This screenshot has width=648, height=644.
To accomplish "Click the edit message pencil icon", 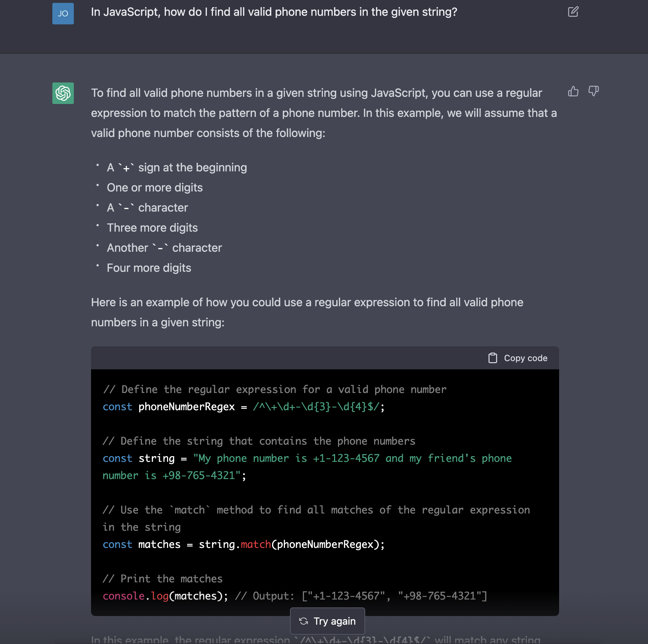I will (x=573, y=12).
